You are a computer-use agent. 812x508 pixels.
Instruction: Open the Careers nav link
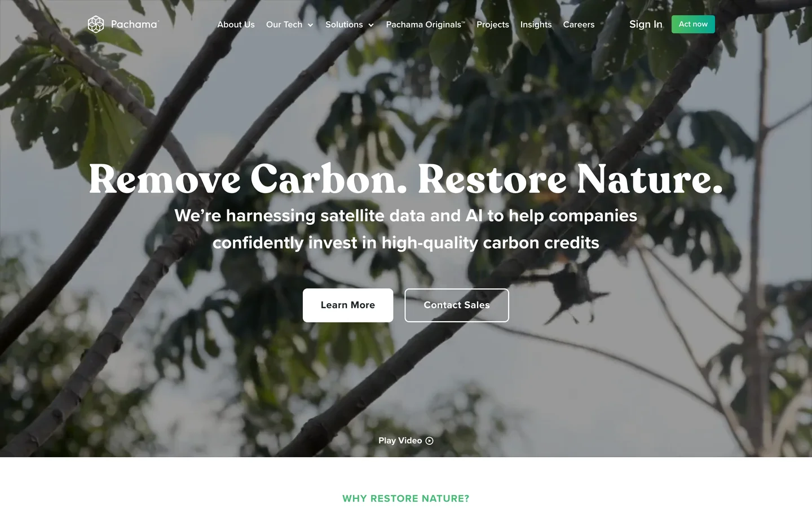coord(579,24)
